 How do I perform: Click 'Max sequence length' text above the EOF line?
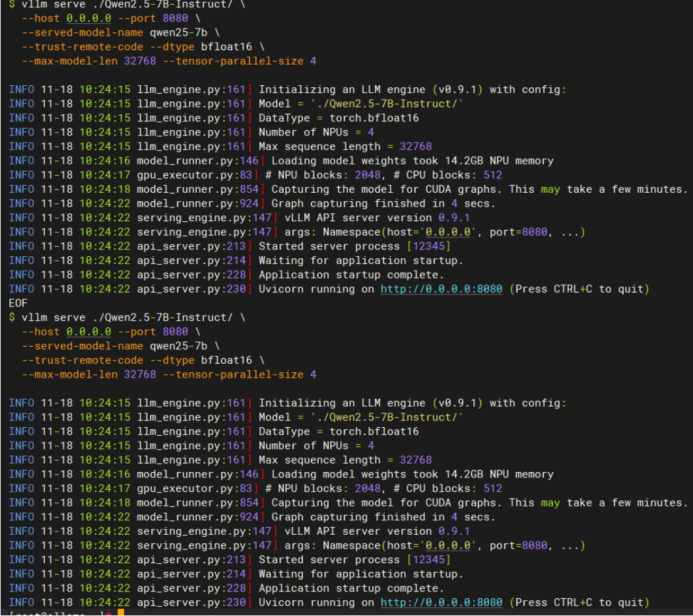click(x=319, y=147)
